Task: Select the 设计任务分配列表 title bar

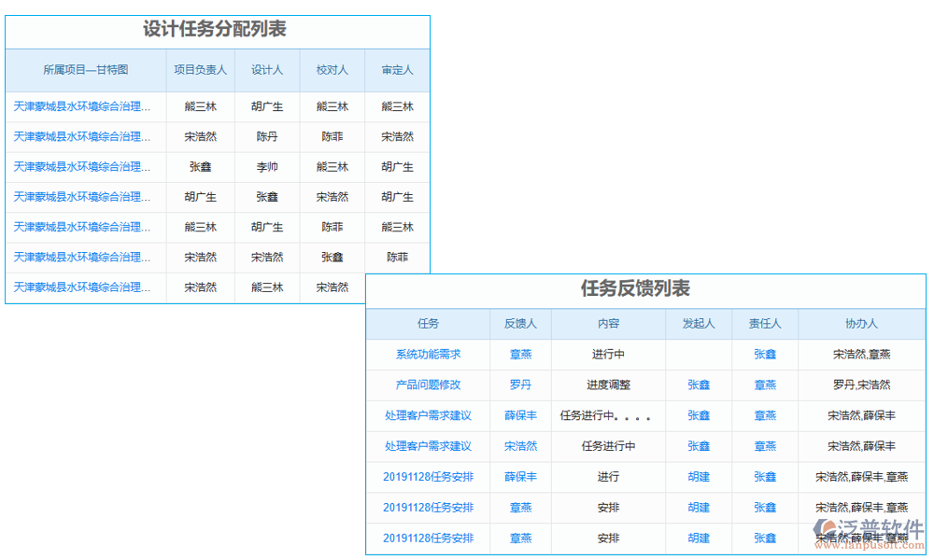Action: pos(217,29)
